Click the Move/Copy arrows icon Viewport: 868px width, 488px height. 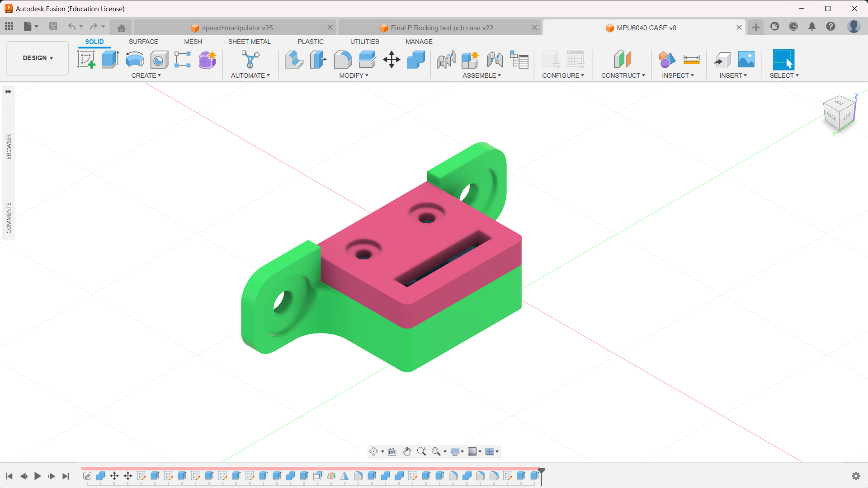coord(392,60)
